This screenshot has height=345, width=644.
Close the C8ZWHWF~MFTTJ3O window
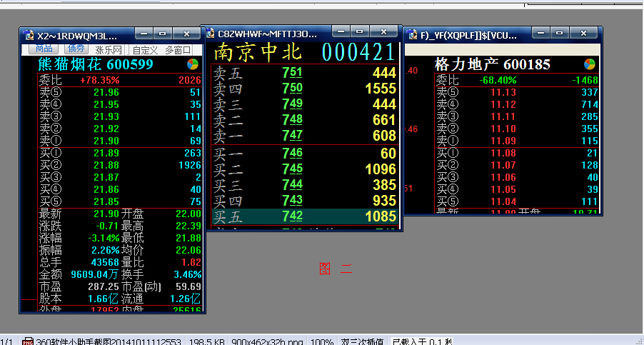pyautogui.click(x=383, y=31)
